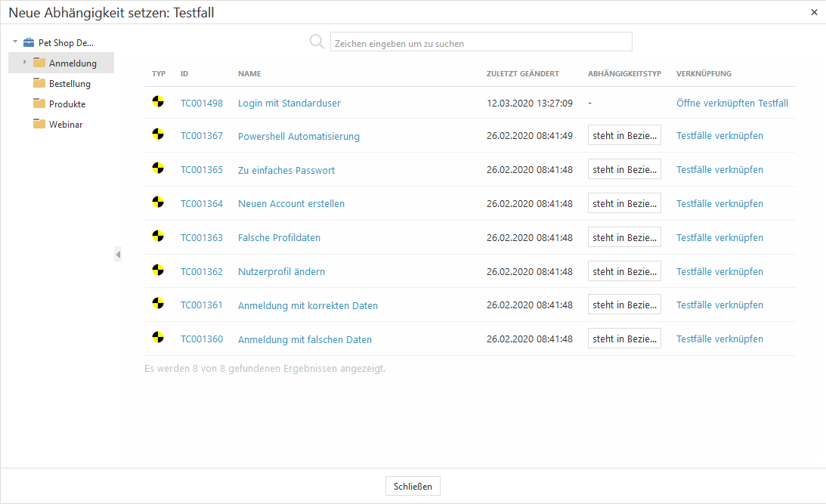Click the Produkte folder icon
Viewport: 826px width, 504px height.
[x=39, y=104]
